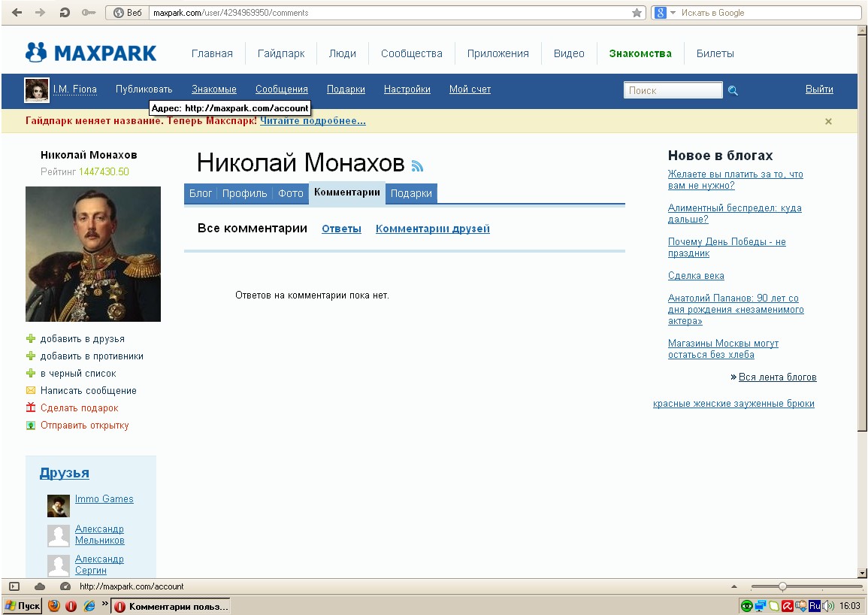Viewport: 868px width, 615px height.
Task: Click добавить в противники
Action: point(92,356)
